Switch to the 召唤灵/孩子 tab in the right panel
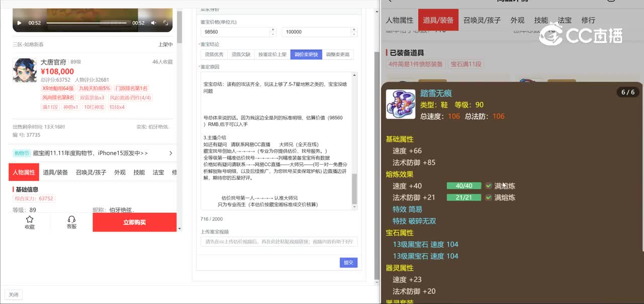This screenshot has height=304, width=644. tap(481, 20)
